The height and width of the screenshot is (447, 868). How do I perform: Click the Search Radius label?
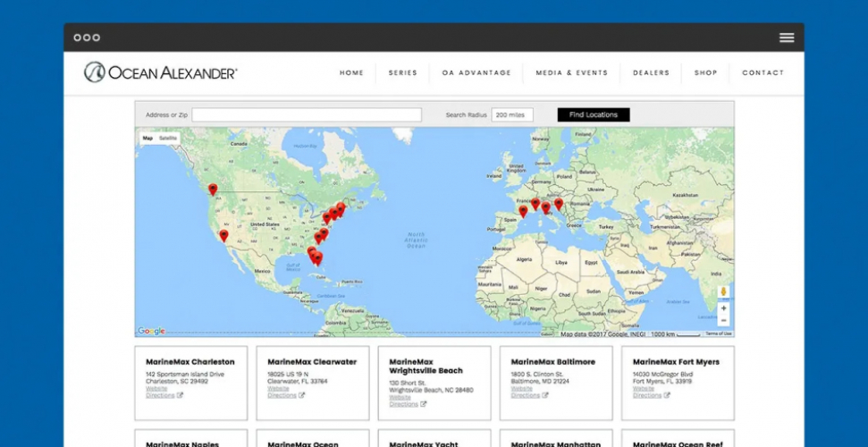click(x=466, y=115)
